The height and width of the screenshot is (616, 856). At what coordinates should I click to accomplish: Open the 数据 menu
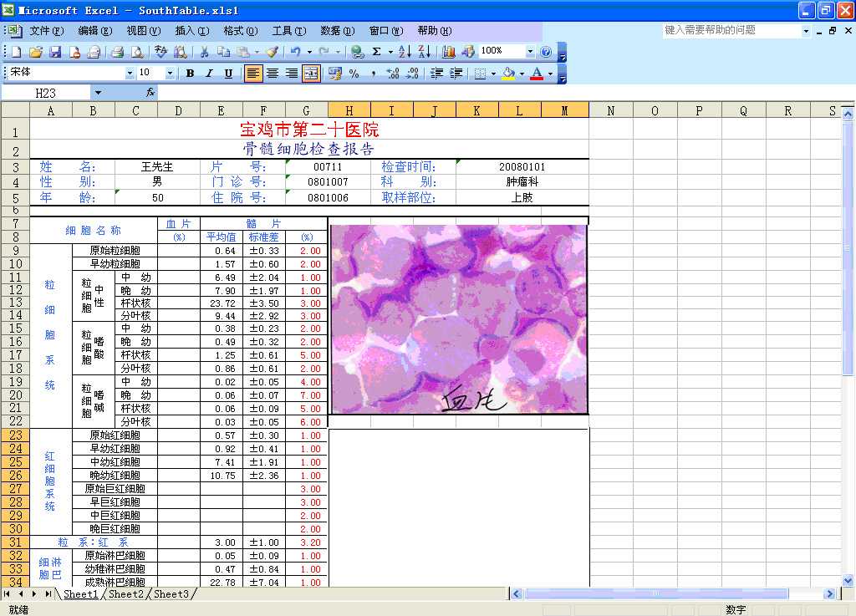[x=338, y=31]
